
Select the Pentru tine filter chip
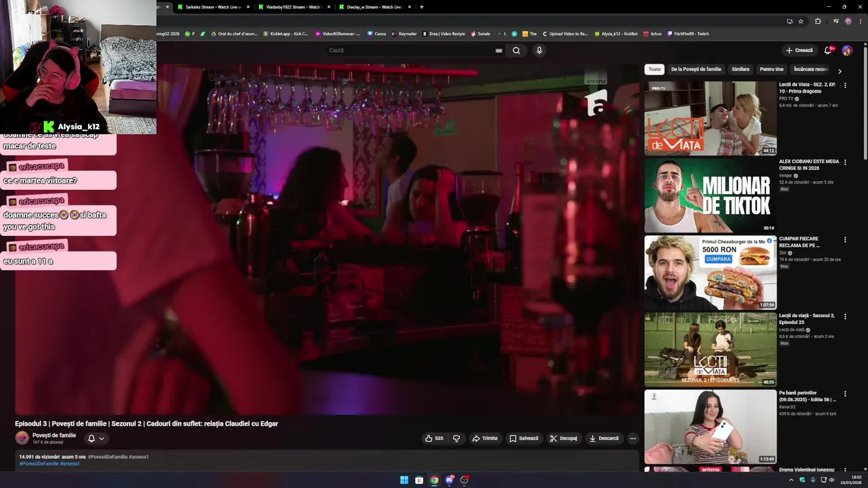(772, 69)
